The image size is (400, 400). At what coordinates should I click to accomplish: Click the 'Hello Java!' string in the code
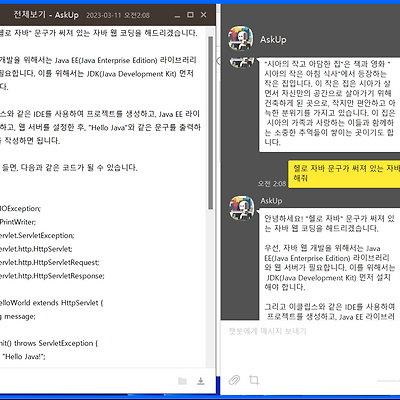tap(24, 357)
